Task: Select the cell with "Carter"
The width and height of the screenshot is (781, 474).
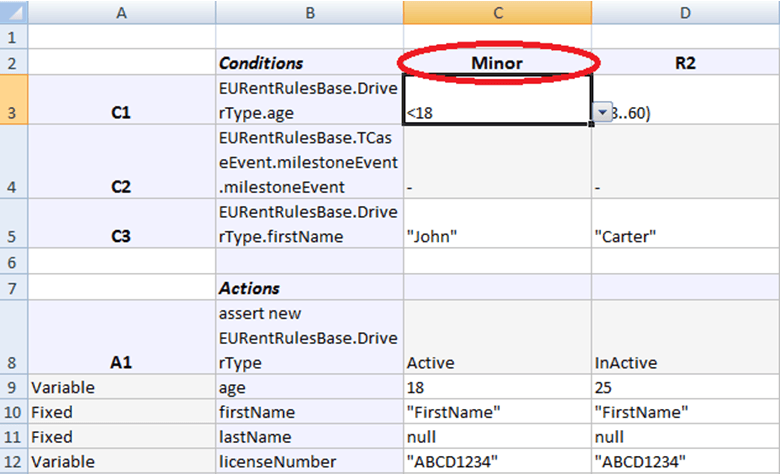Action: click(x=686, y=223)
